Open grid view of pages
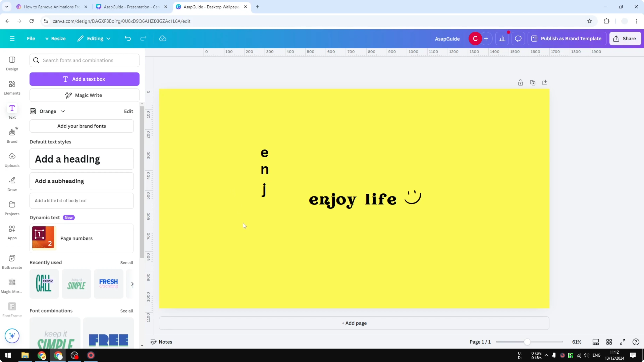The width and height of the screenshot is (644, 362). [609, 342]
